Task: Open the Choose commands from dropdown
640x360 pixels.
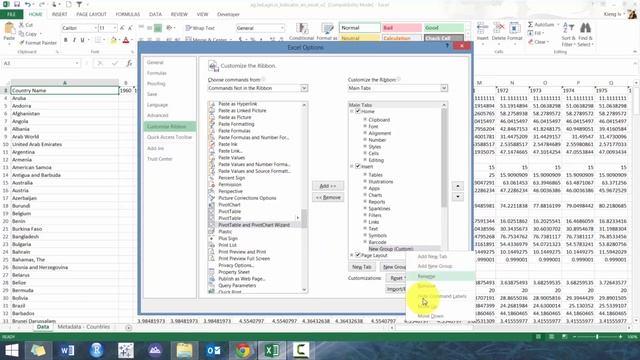Action: click(304, 88)
